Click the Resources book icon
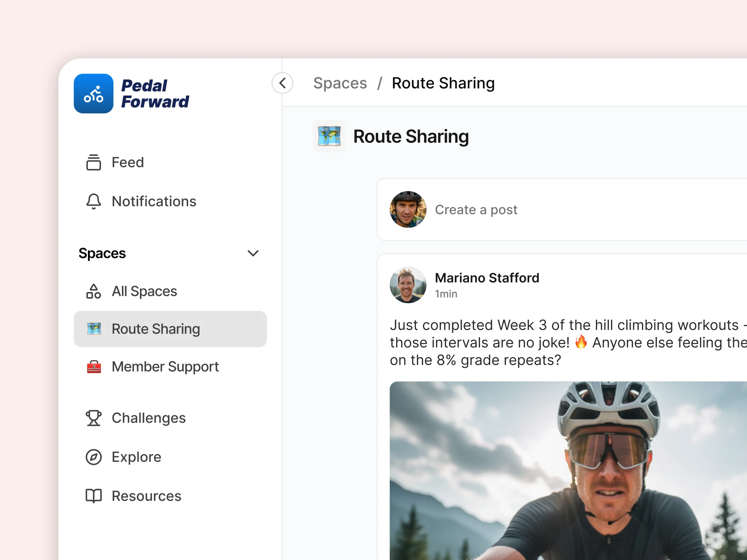This screenshot has width=747, height=560. (x=93, y=496)
